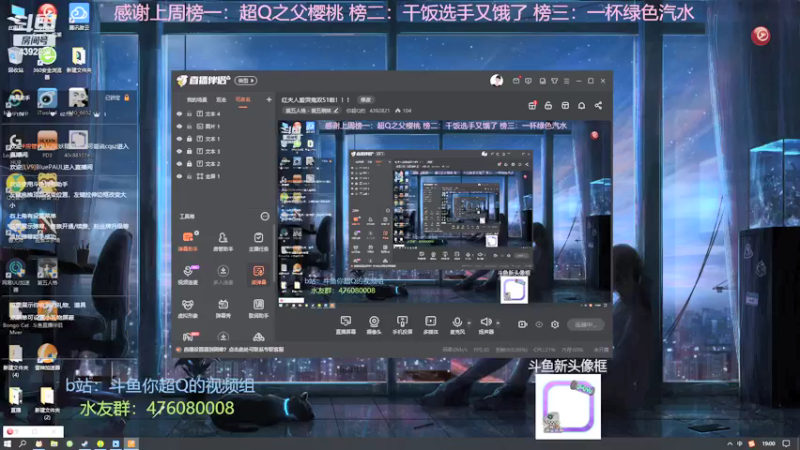Open the 虚拟形象 bear-face tool
Image resolution: width=800 pixels, height=450 pixels.
coord(188,308)
